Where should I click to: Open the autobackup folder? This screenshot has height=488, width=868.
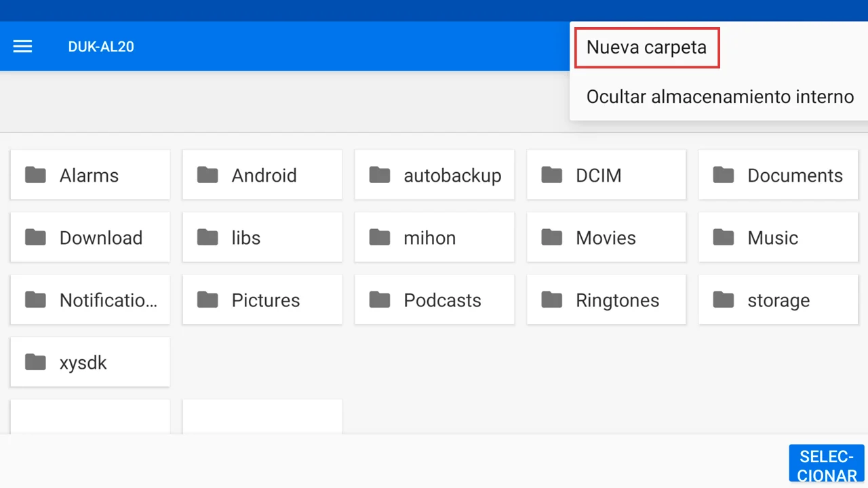click(x=434, y=176)
